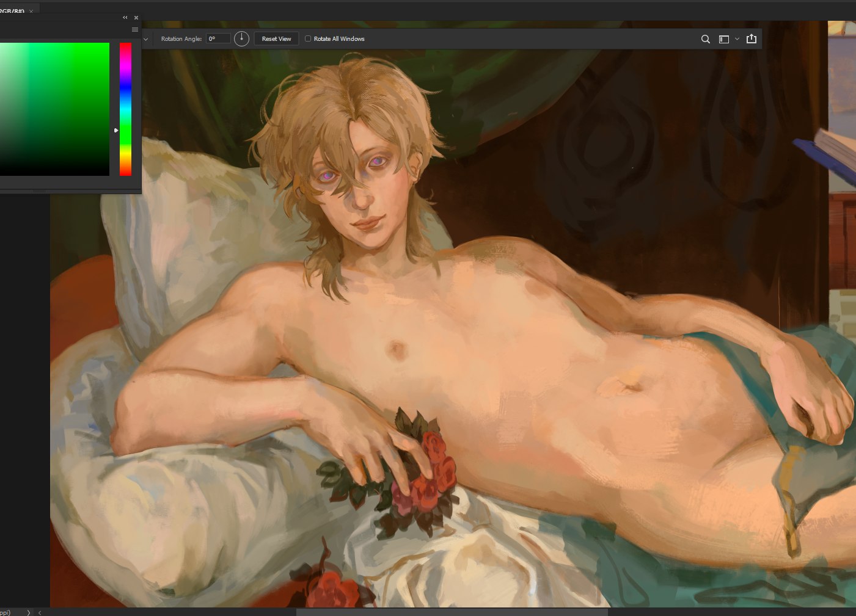Image resolution: width=856 pixels, height=616 pixels.
Task: Pick a green shade in the color field
Action: [54, 109]
